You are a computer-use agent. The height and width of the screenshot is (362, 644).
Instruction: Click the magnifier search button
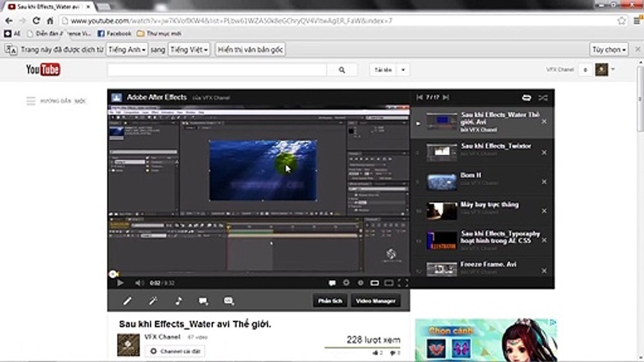342,70
